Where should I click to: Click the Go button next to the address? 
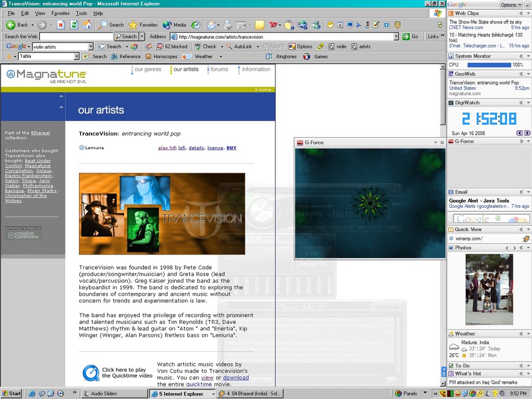(410, 37)
